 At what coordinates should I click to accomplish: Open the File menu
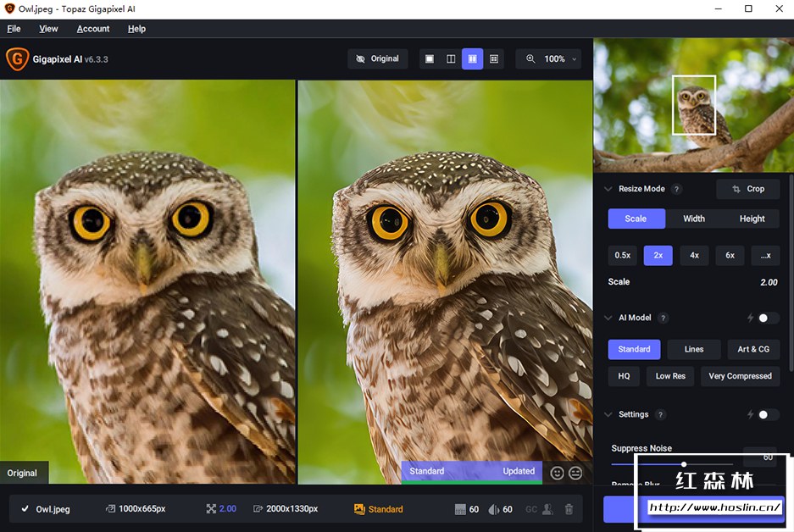coord(14,29)
